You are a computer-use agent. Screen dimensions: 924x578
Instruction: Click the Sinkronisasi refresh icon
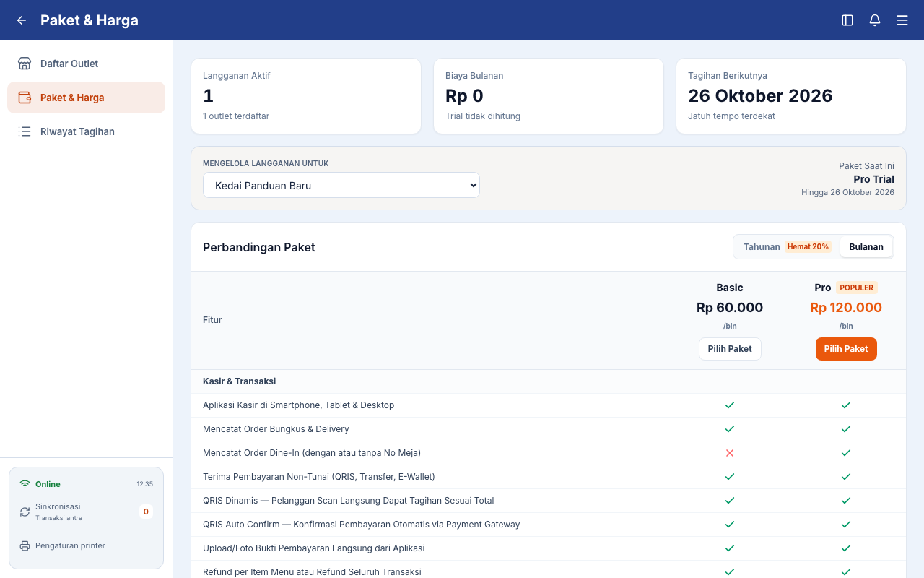pos(25,512)
